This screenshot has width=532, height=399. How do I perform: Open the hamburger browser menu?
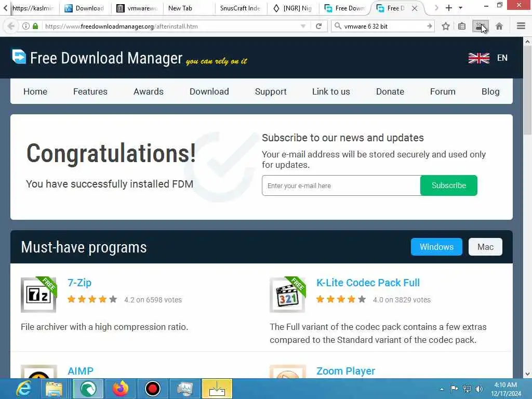click(521, 26)
